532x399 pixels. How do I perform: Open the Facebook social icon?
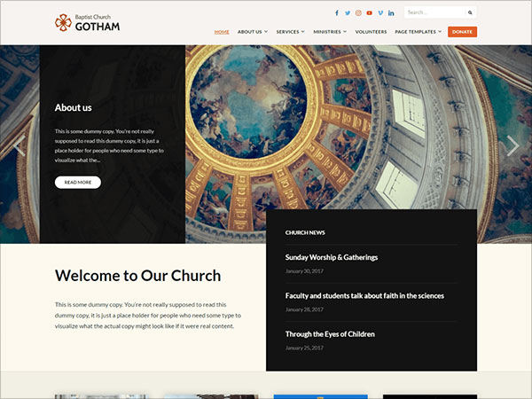click(337, 13)
